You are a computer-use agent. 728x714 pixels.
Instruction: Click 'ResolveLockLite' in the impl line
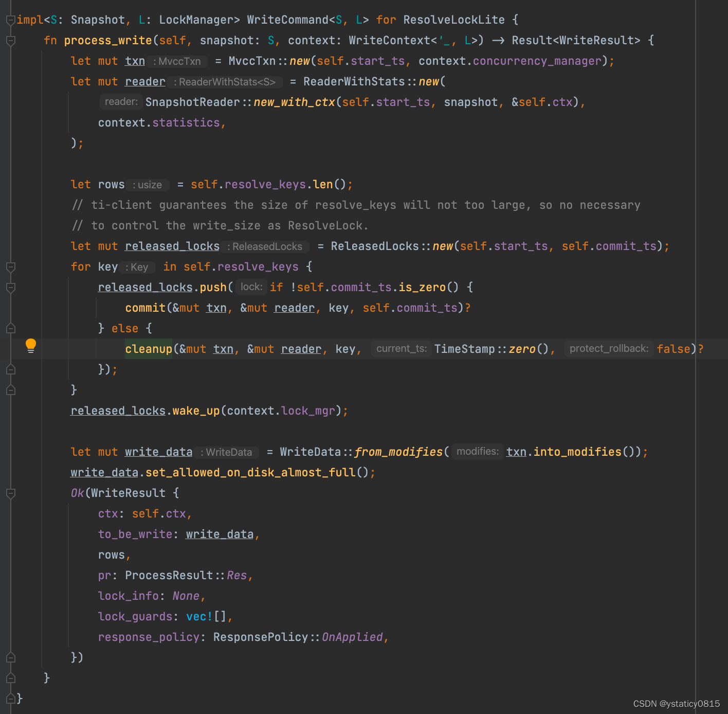[454, 20]
